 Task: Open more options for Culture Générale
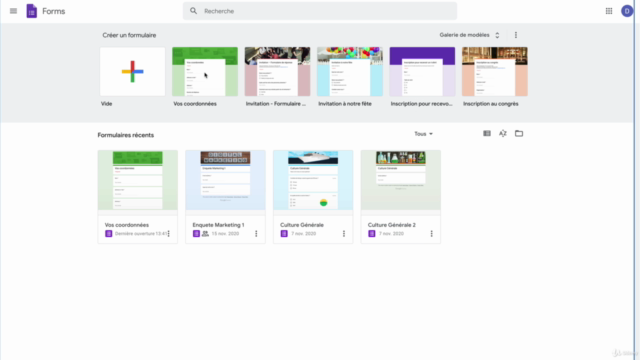pos(344,233)
